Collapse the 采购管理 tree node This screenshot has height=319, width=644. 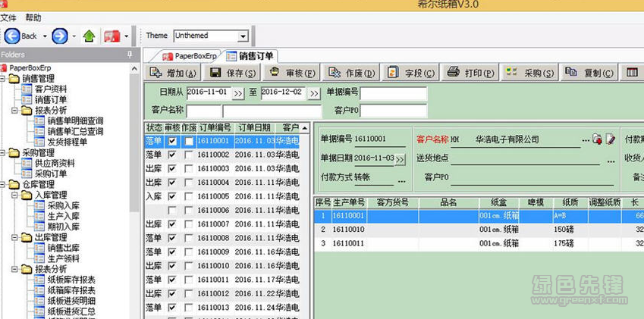(x=3, y=152)
